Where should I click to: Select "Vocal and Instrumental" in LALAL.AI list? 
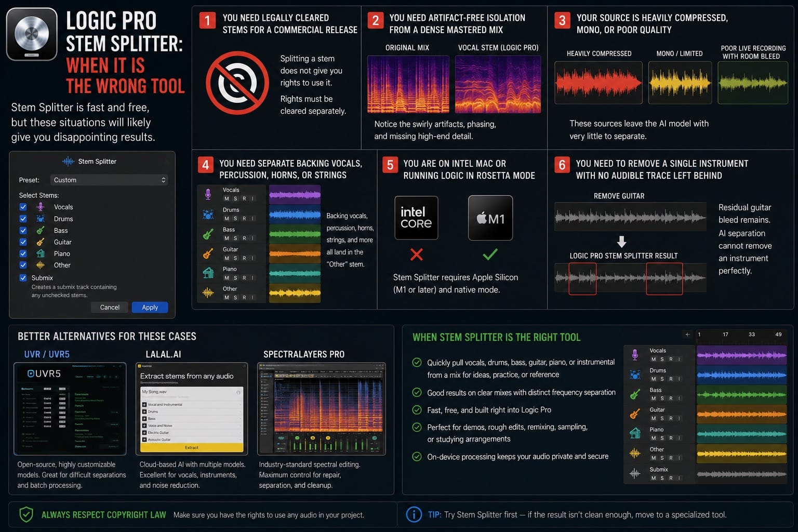pyautogui.click(x=192, y=404)
